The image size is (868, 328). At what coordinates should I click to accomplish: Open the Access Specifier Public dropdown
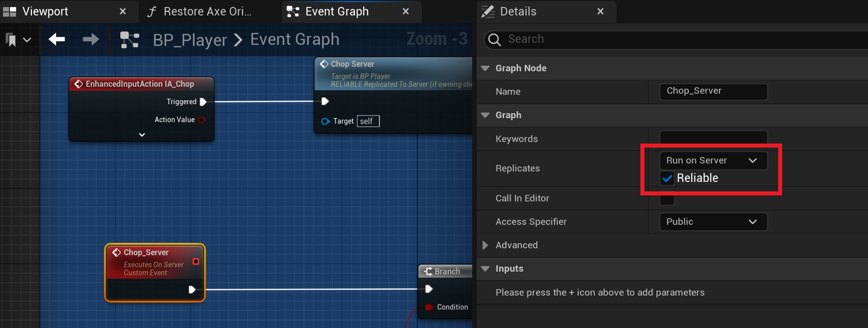coord(713,222)
